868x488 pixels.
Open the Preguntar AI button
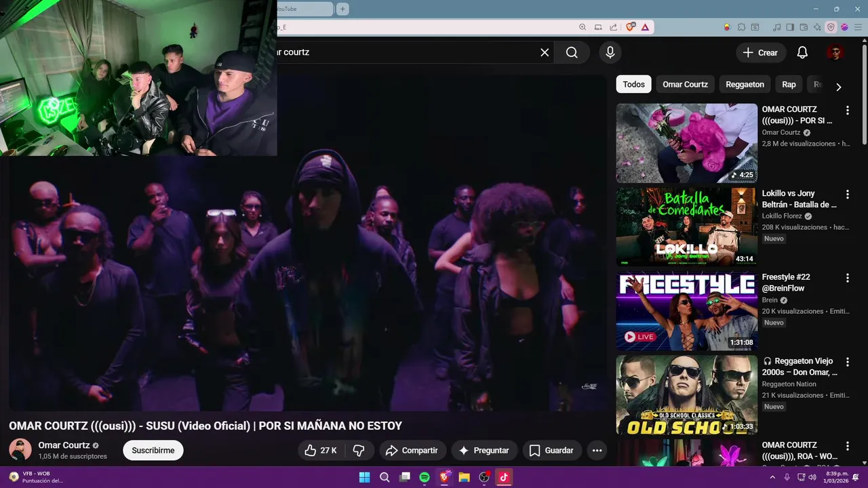coord(484,450)
